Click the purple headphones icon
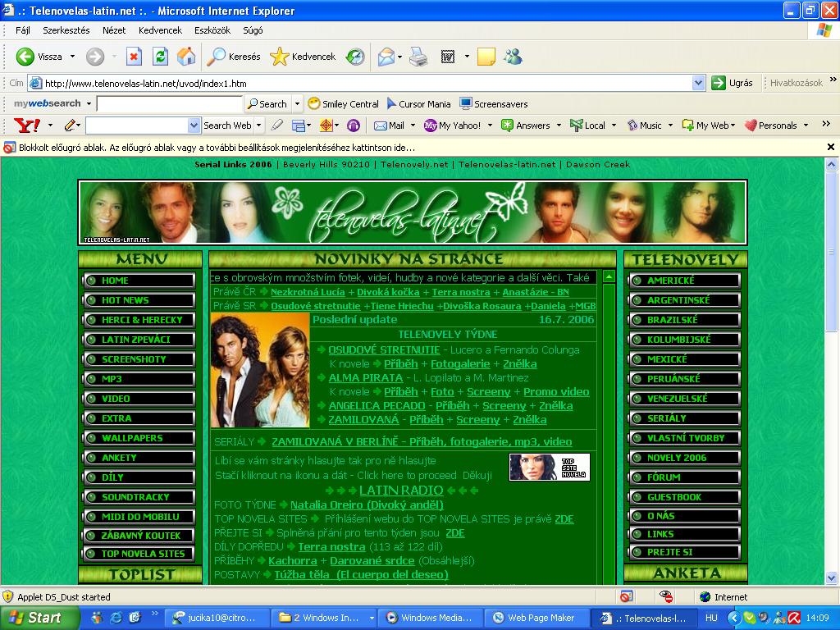 pyautogui.click(x=354, y=126)
